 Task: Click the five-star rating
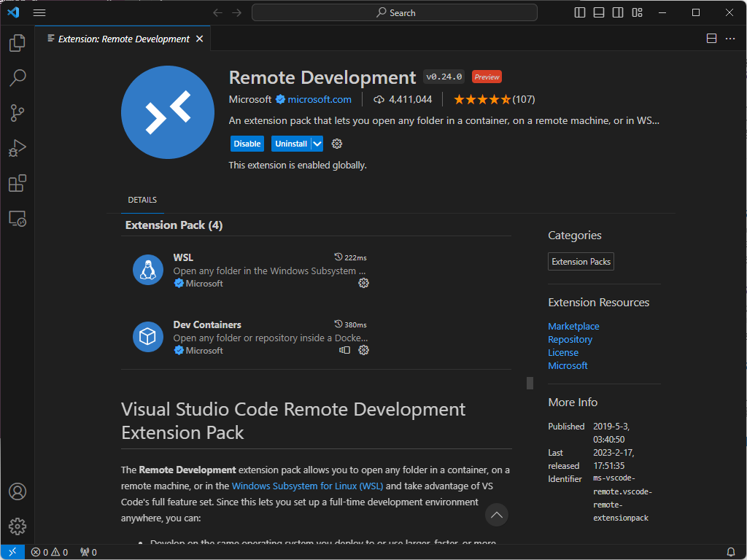tap(481, 99)
